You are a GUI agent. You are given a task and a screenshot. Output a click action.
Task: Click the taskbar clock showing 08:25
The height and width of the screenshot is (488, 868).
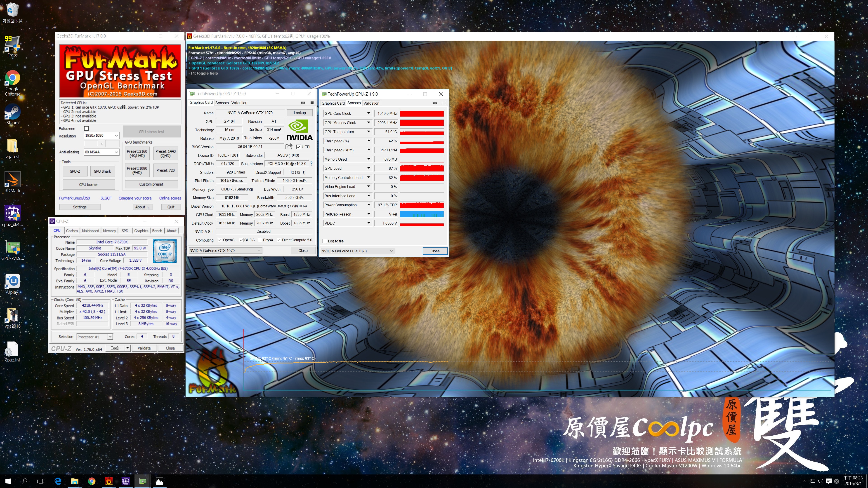pyautogui.click(x=853, y=481)
